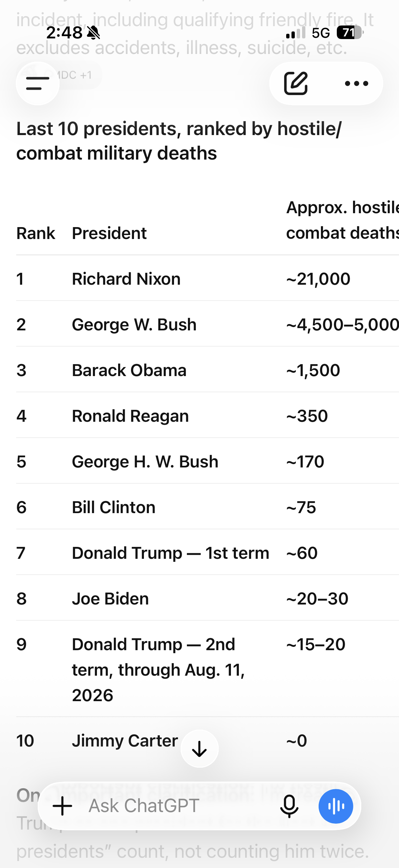The width and height of the screenshot is (399, 868).
Task: Tap the battery level indicator
Action: (349, 32)
